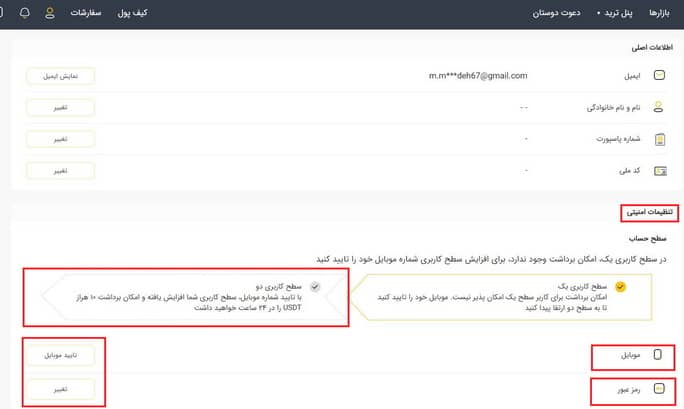Image resolution: width=684 pixels, height=409 pixels.
Task: Click تغییر button in the passport number row
Action: (61, 139)
